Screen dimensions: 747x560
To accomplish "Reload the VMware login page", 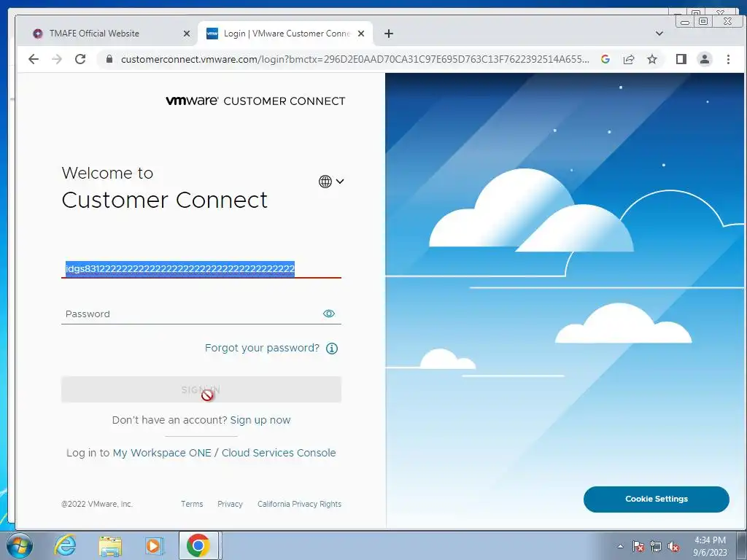I will [x=80, y=59].
